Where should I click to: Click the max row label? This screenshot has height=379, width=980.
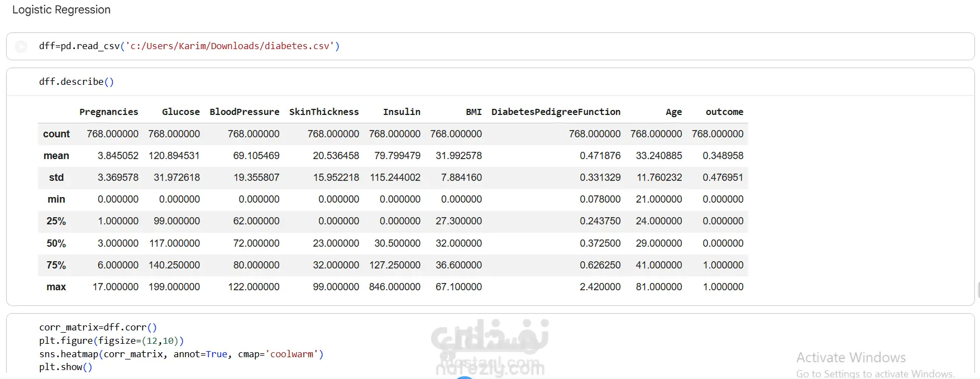(x=56, y=287)
